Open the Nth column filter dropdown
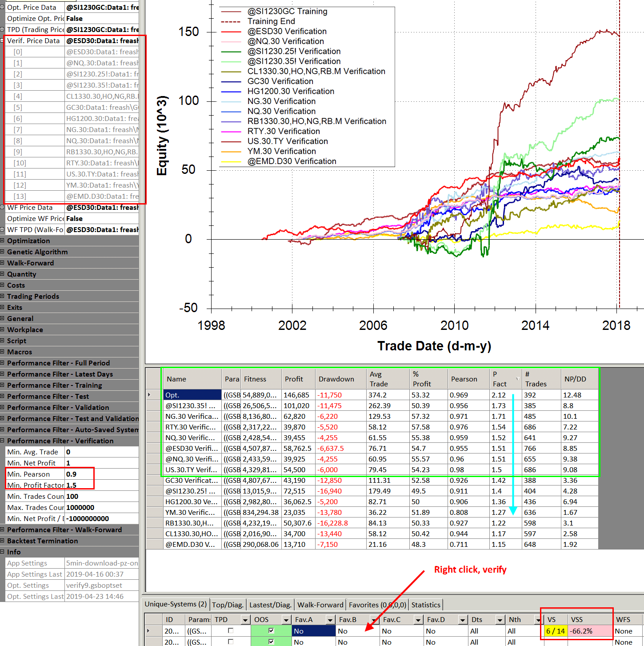The width and height of the screenshot is (644, 646). point(538,620)
